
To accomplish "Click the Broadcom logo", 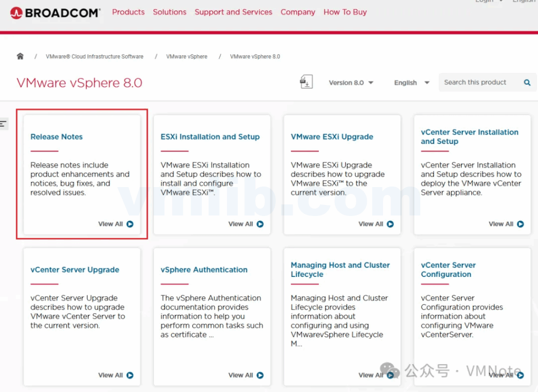I will tap(55, 13).
